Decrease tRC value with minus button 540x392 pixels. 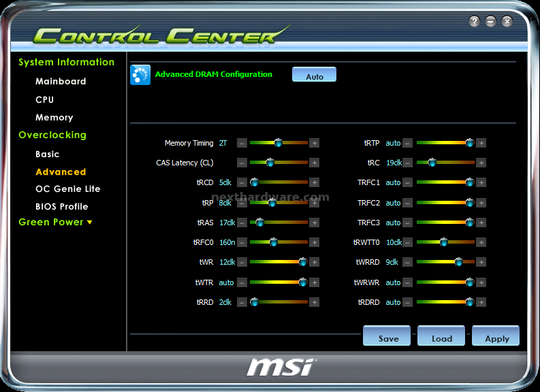pyautogui.click(x=407, y=163)
